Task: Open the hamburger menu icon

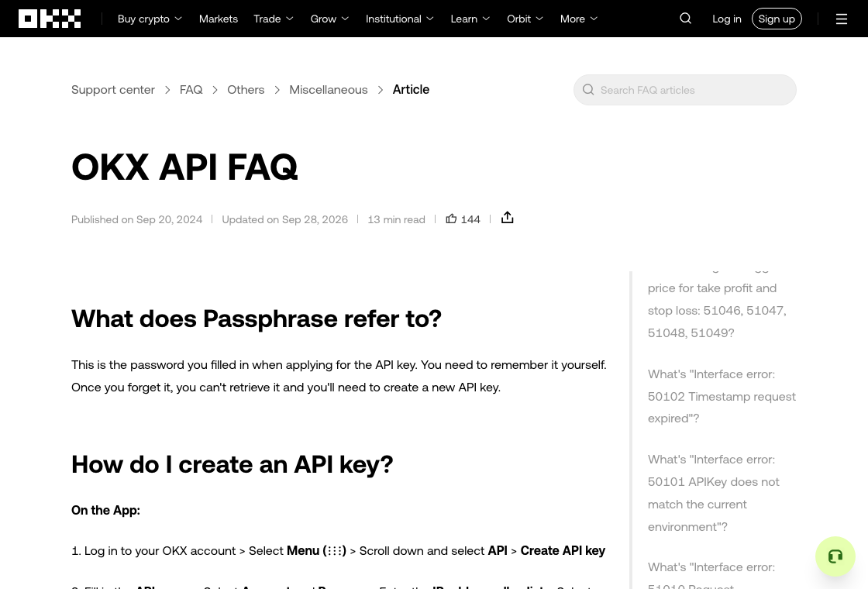Action: (x=842, y=19)
